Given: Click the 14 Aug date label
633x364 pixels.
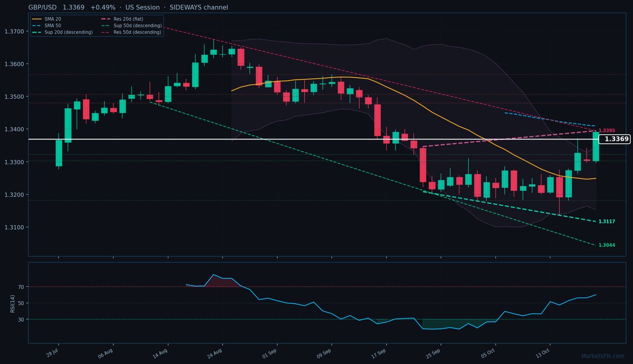Looking at the screenshot, I should pyautogui.click(x=161, y=353).
